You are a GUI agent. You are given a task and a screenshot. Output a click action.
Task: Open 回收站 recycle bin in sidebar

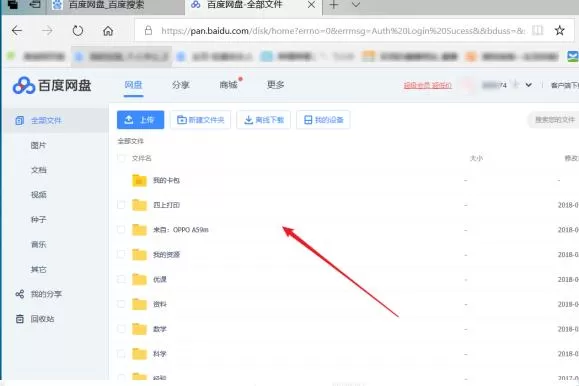point(42,319)
